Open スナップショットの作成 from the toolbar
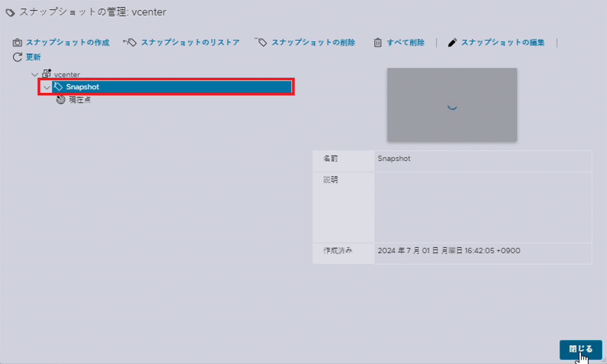The width and height of the screenshot is (607, 364). tap(67, 42)
